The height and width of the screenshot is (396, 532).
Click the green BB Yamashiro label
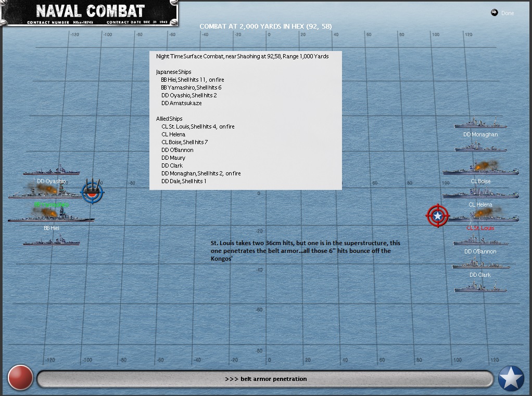(52, 205)
